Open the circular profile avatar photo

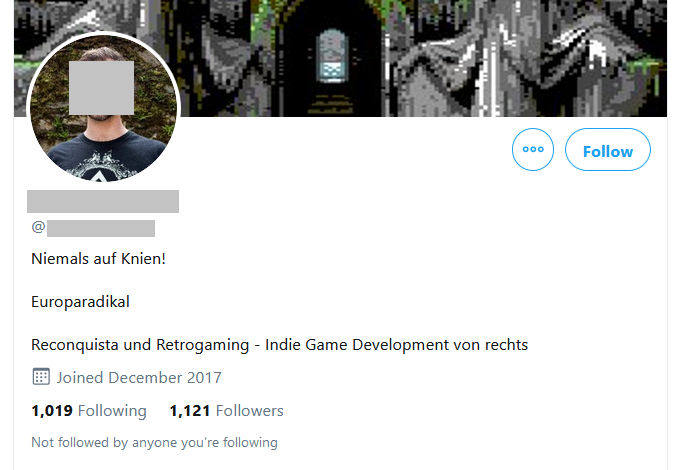(x=103, y=107)
